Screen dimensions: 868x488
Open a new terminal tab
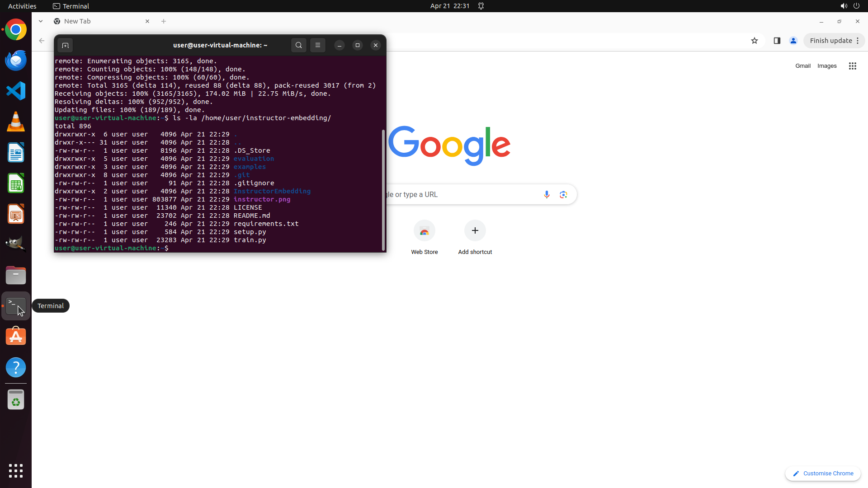tap(65, 45)
